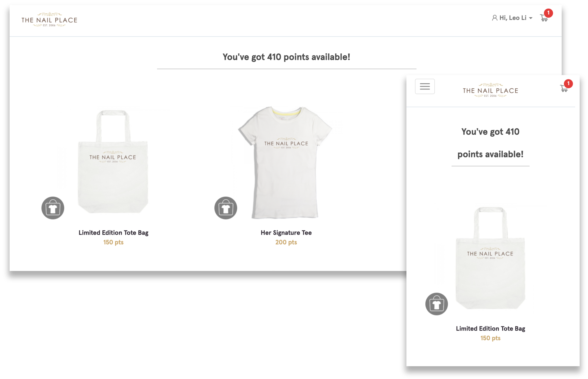This screenshot has width=588, height=379.
Task: Open the Limited Edition Tote Bag desktop title
Action: point(113,233)
